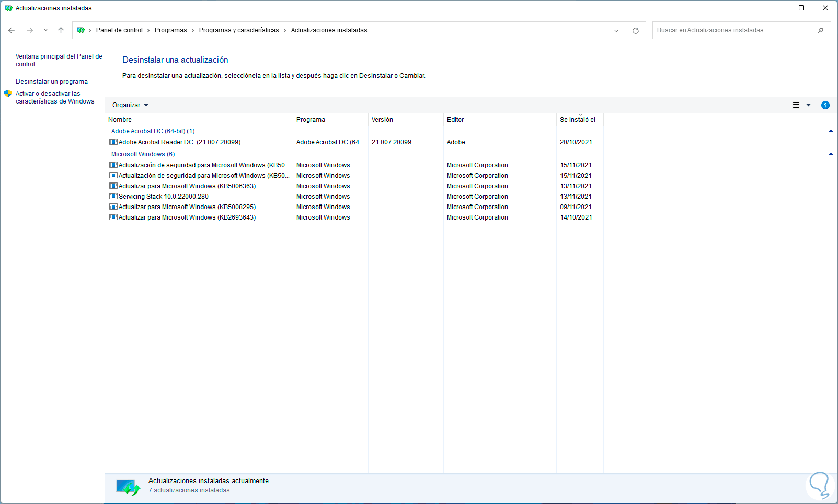Go up one level with the up arrow
The height and width of the screenshot is (504, 838).
pyautogui.click(x=61, y=30)
